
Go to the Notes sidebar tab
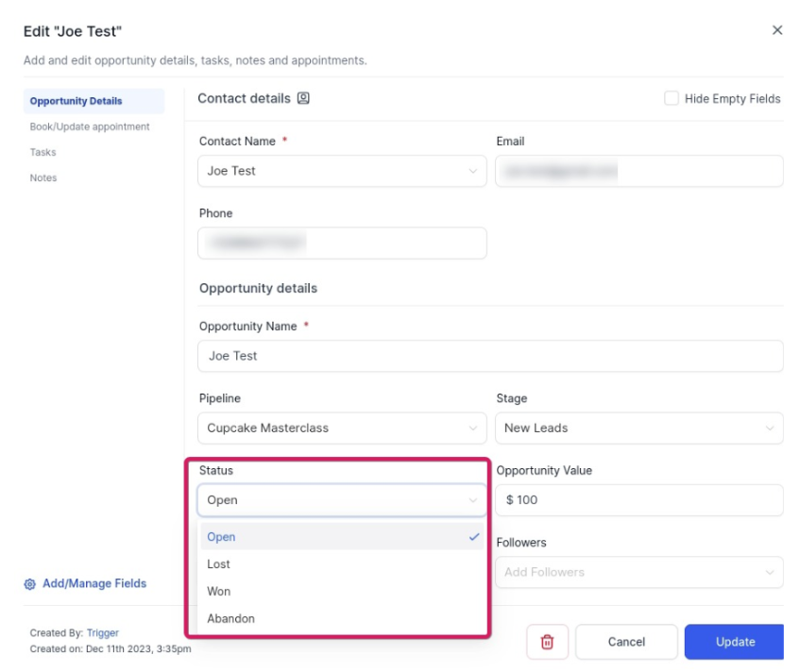[43, 177]
